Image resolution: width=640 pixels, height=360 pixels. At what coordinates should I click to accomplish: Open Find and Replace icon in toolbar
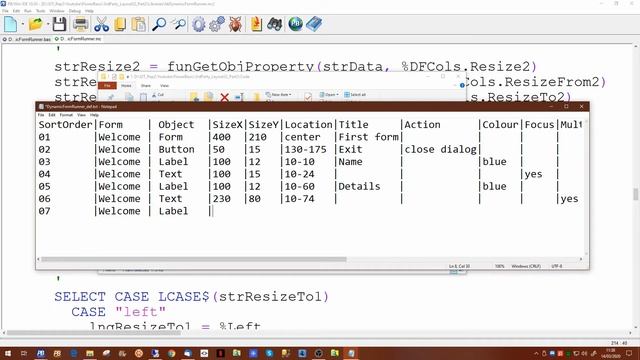click(178, 24)
